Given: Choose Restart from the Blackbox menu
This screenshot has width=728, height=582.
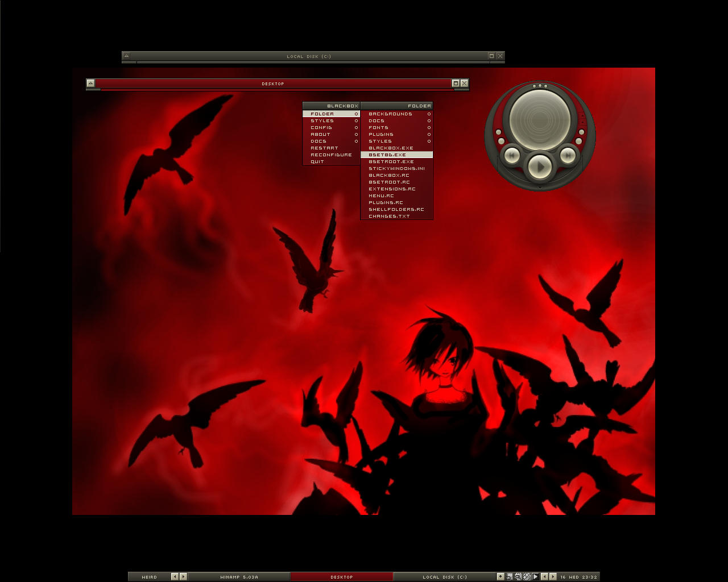Looking at the screenshot, I should tap(331, 148).
